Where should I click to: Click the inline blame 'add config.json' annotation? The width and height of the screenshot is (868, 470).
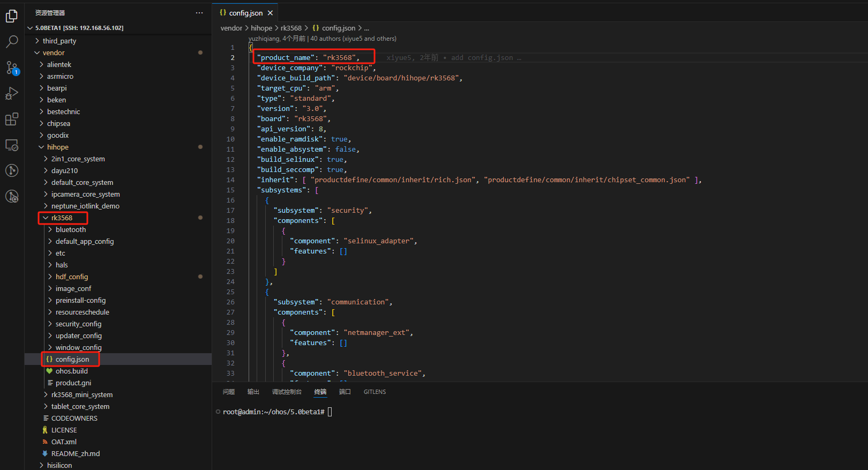click(454, 57)
